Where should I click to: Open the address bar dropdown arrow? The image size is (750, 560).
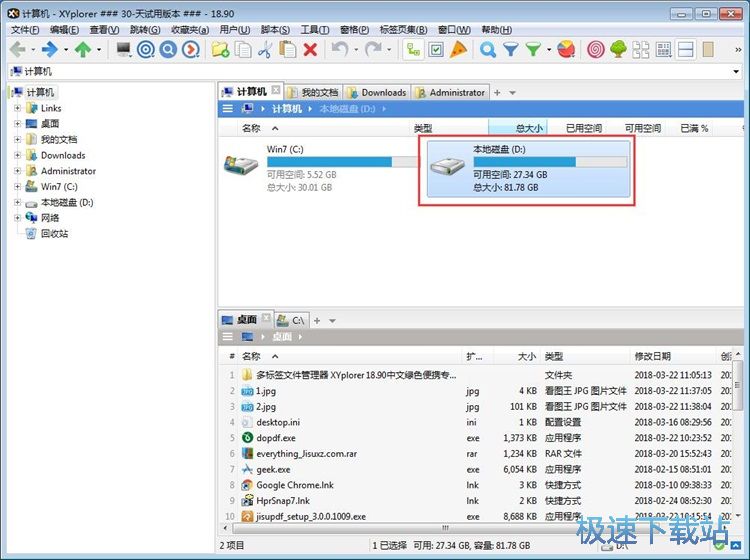pos(736,72)
